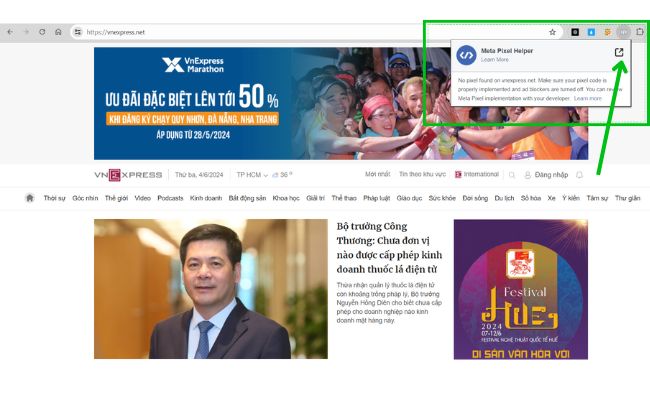This screenshot has height=400, width=650.
Task: Click the address bar showing vnexpress.net
Action: click(300, 32)
